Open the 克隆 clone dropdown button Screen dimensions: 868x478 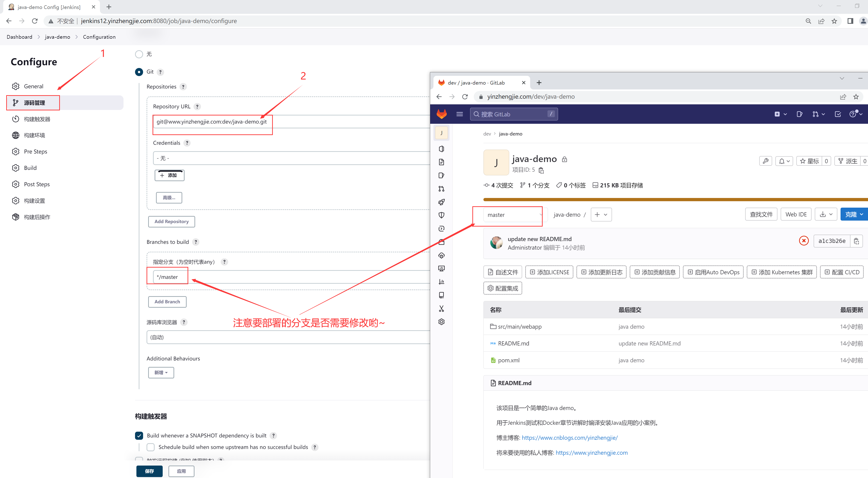click(853, 214)
